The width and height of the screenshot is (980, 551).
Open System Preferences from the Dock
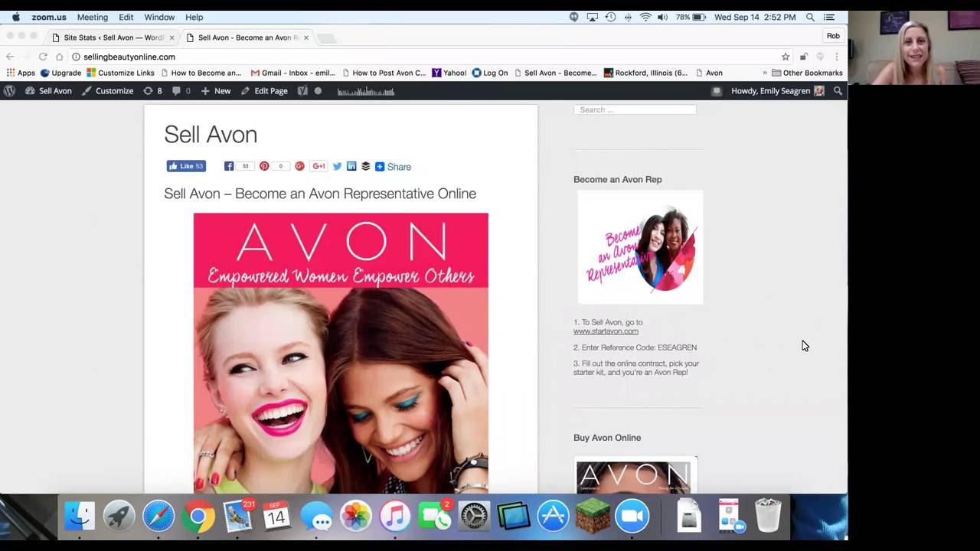click(x=474, y=517)
